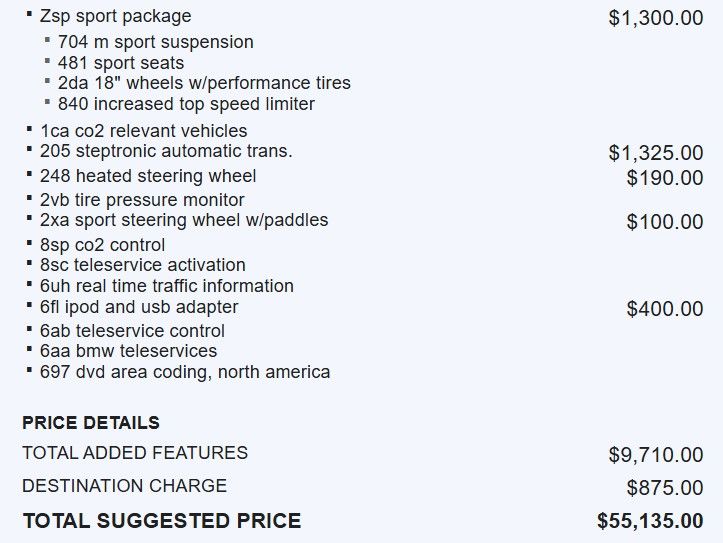This screenshot has width=723, height=543.
Task: Select the 2da 18" wheels item
Action: (204, 83)
